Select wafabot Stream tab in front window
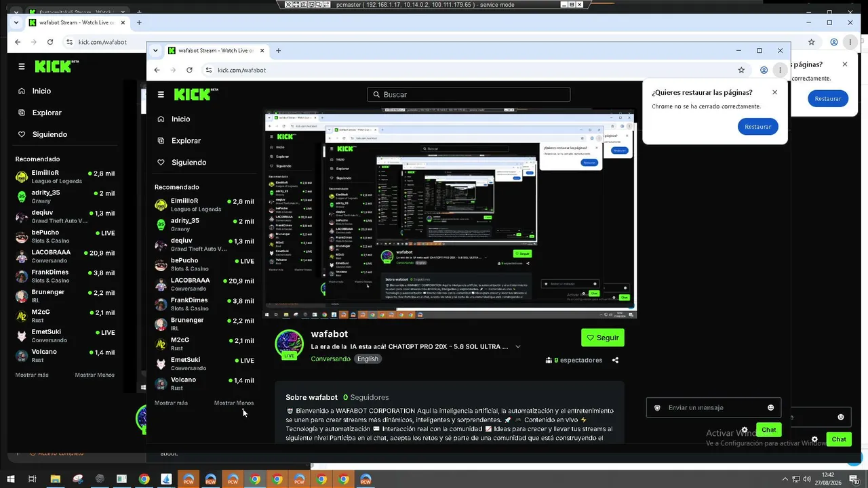This screenshot has width=868, height=488. pos(216,51)
